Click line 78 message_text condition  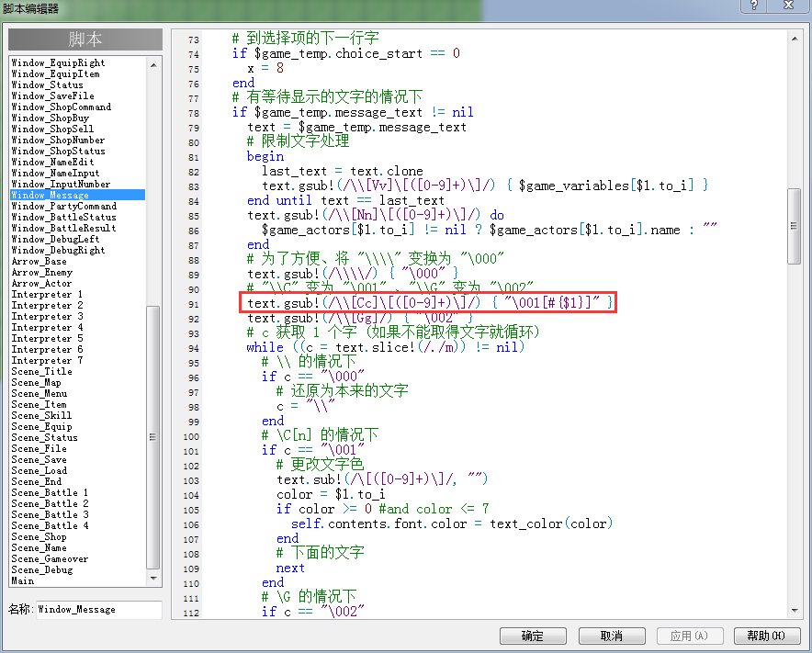[x=353, y=112]
